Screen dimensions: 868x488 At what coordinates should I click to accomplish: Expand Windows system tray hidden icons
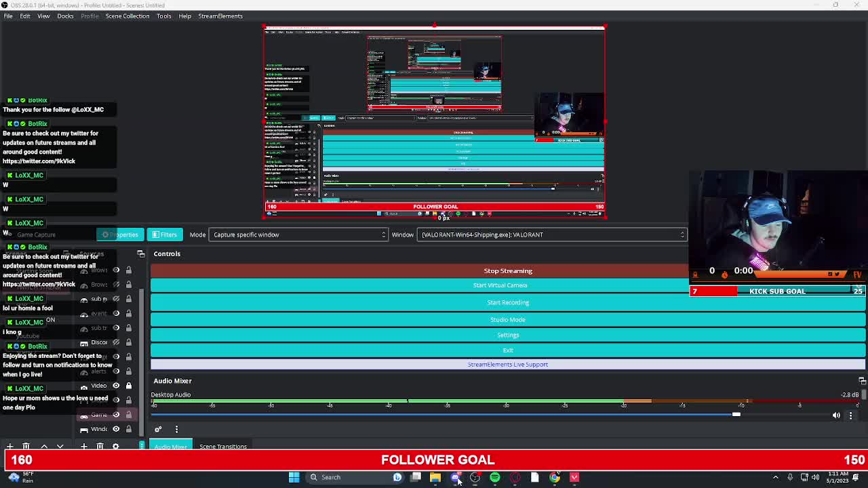point(776,477)
